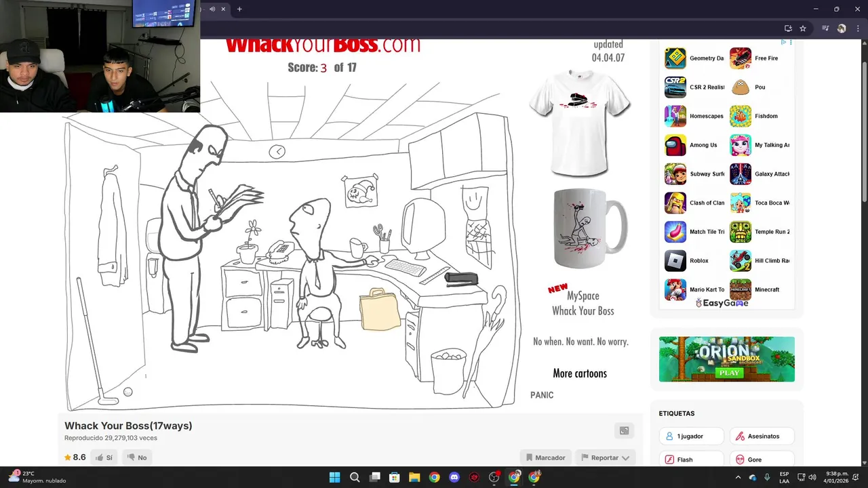Select the Flash tag

pyautogui.click(x=692, y=460)
